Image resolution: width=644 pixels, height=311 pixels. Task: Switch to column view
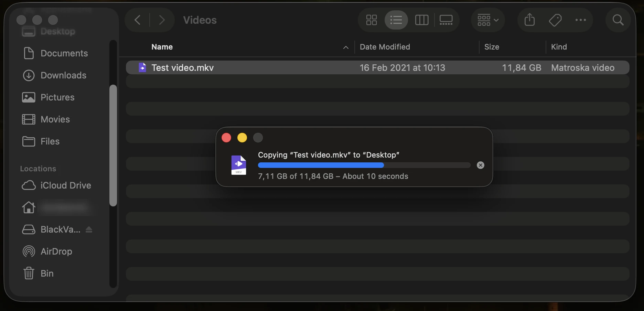pyautogui.click(x=422, y=20)
